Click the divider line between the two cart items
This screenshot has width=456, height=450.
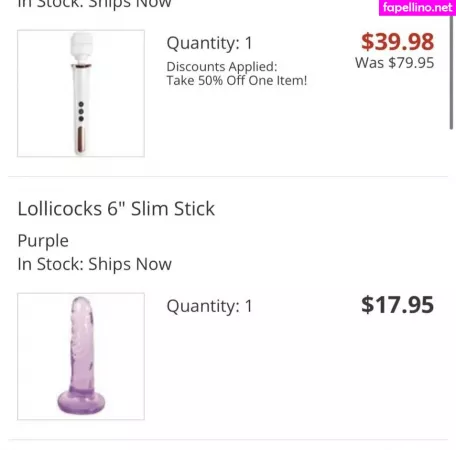(x=228, y=176)
